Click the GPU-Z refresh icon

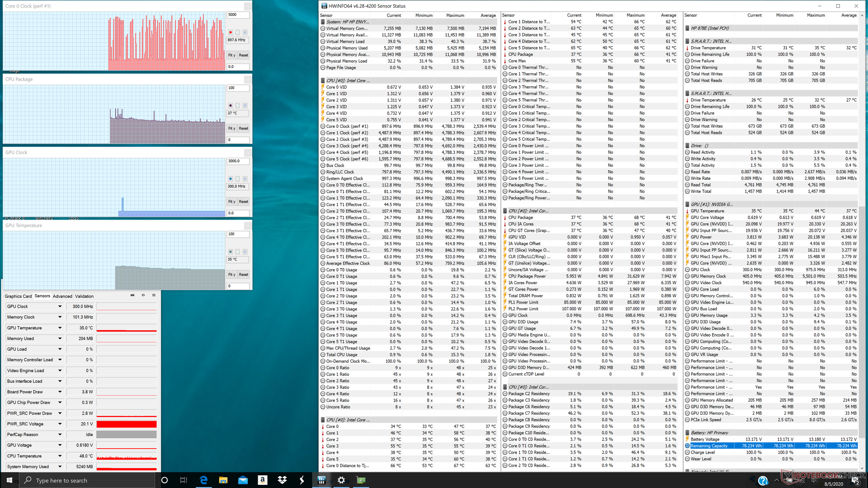tap(143, 295)
